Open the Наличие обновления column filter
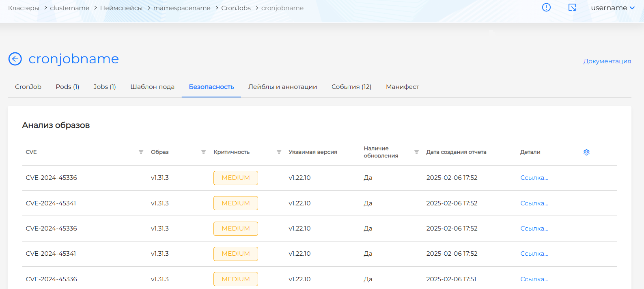The image size is (644, 289). point(416,152)
